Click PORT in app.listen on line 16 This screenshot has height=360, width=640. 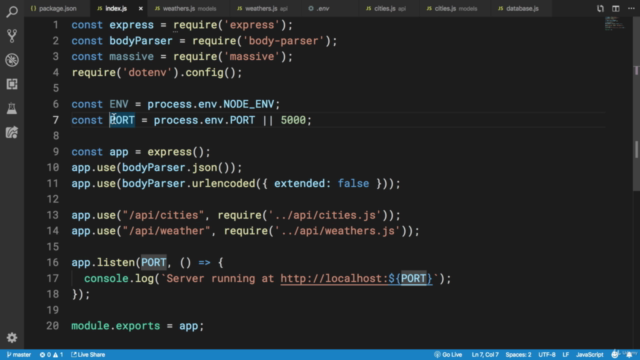[x=153, y=262]
